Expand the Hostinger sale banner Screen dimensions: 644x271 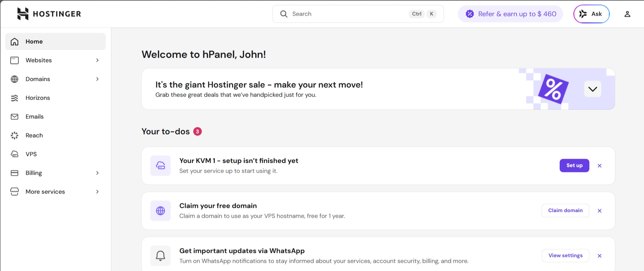[593, 89]
